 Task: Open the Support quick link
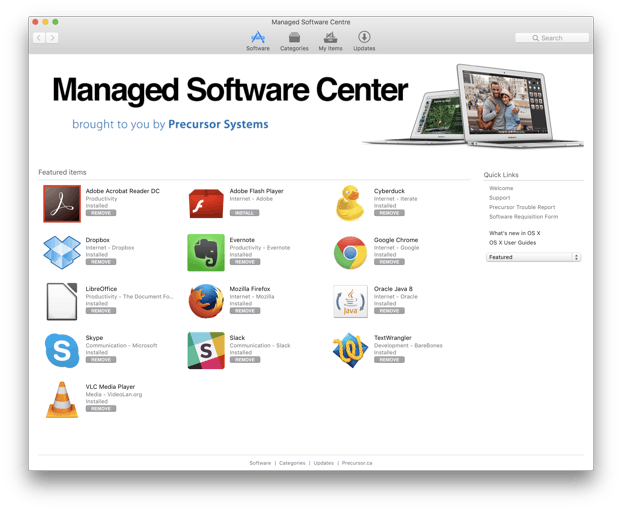tap(499, 198)
